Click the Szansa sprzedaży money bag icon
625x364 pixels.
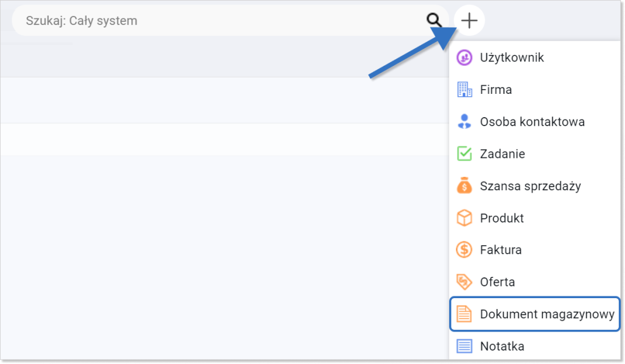[464, 185]
